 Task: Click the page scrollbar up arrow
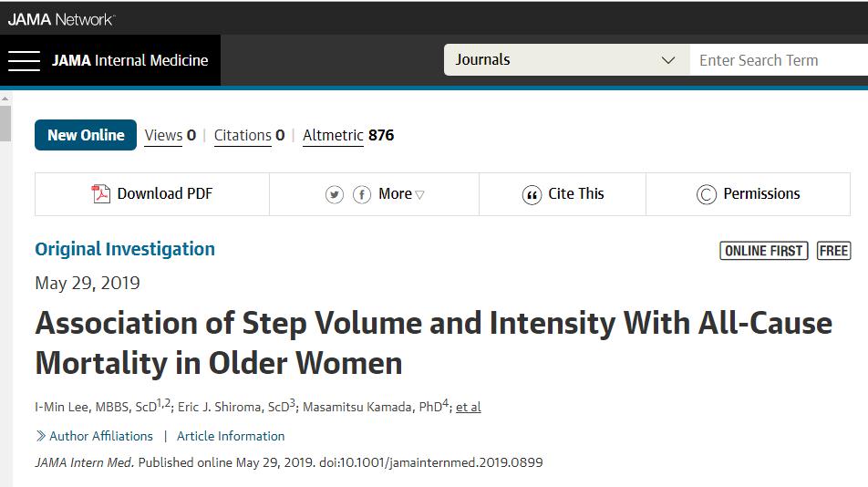5,98
